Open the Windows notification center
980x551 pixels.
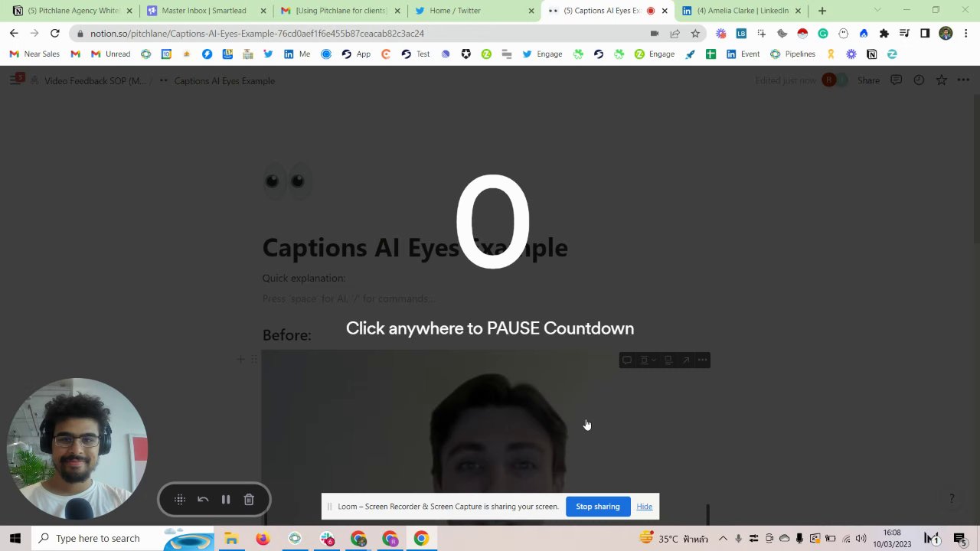click(x=959, y=539)
